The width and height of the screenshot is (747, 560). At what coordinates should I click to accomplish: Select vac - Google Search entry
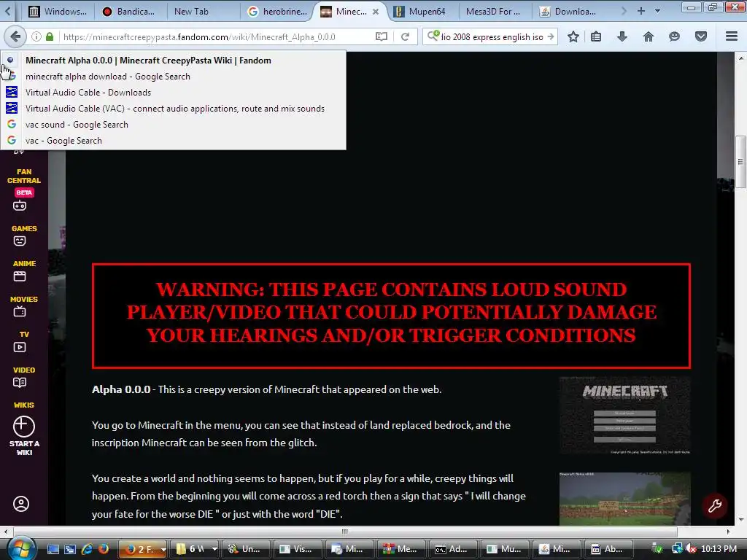173,141
